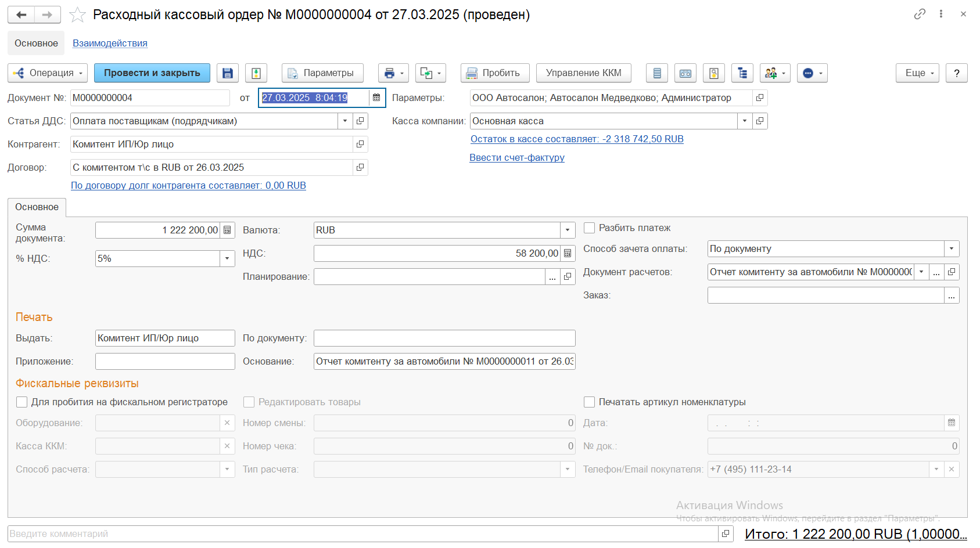Click Документ № input field
Viewport: 980px width, 548px height.
[150, 98]
